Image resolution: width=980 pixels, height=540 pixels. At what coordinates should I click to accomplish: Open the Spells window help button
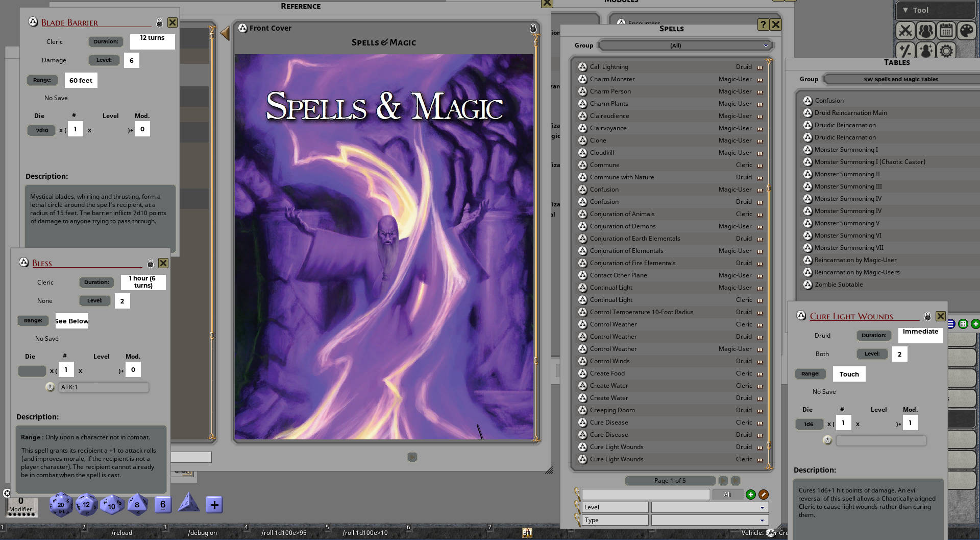coord(763,24)
